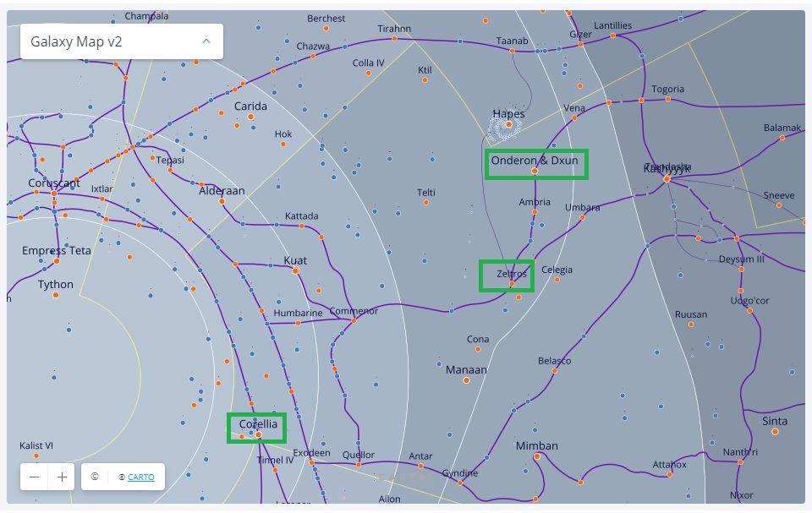Image resolution: width=812 pixels, height=513 pixels.
Task: Click the Vena planet label
Action: pos(573,107)
